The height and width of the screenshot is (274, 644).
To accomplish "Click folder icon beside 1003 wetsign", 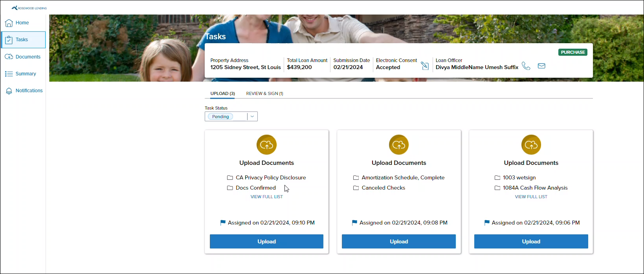I will tap(497, 178).
